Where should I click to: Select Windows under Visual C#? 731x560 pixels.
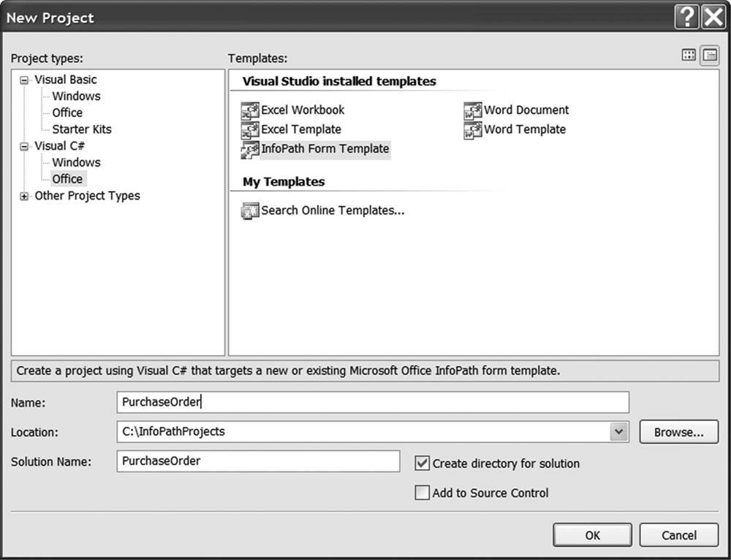point(76,162)
